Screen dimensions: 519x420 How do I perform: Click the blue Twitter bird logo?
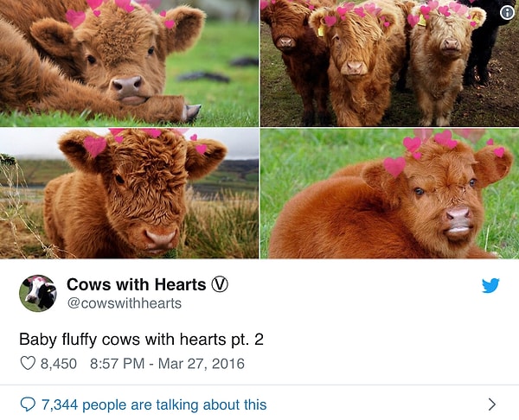tap(490, 285)
